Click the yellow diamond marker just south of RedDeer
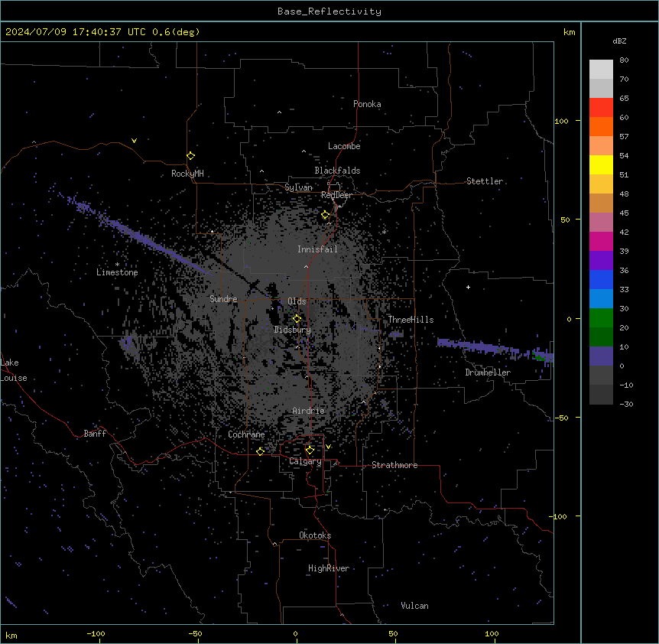 point(326,215)
